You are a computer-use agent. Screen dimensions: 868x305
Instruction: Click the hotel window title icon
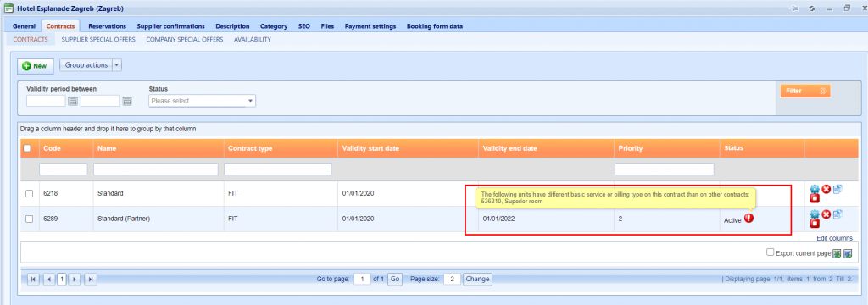(8, 8)
